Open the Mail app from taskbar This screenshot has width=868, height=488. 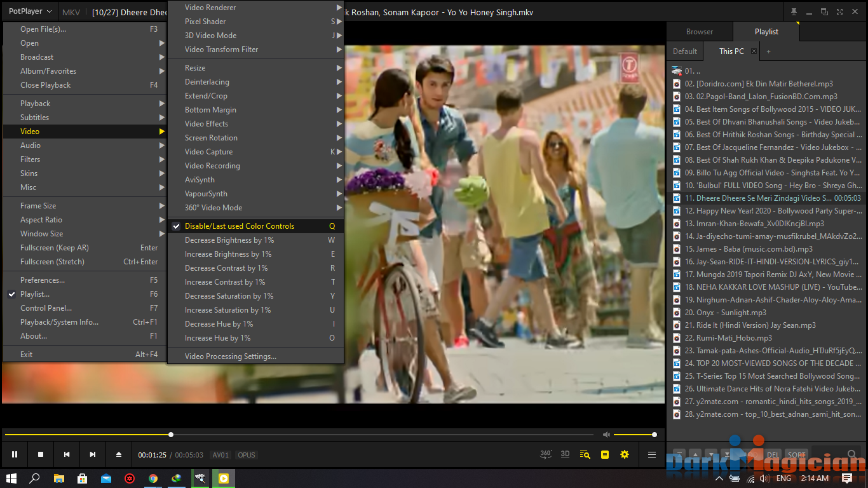tap(106, 478)
